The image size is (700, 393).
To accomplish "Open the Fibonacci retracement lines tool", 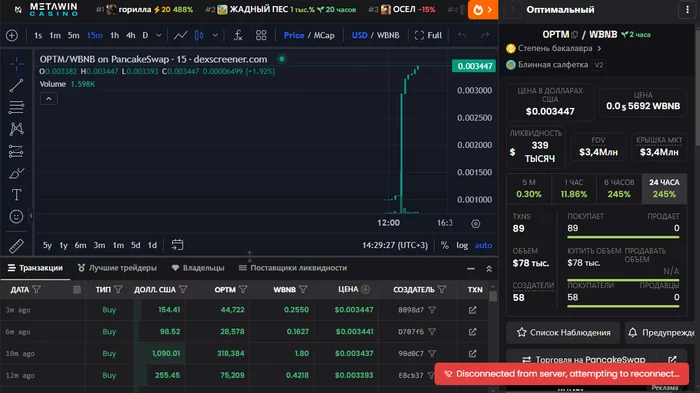I will (17, 107).
